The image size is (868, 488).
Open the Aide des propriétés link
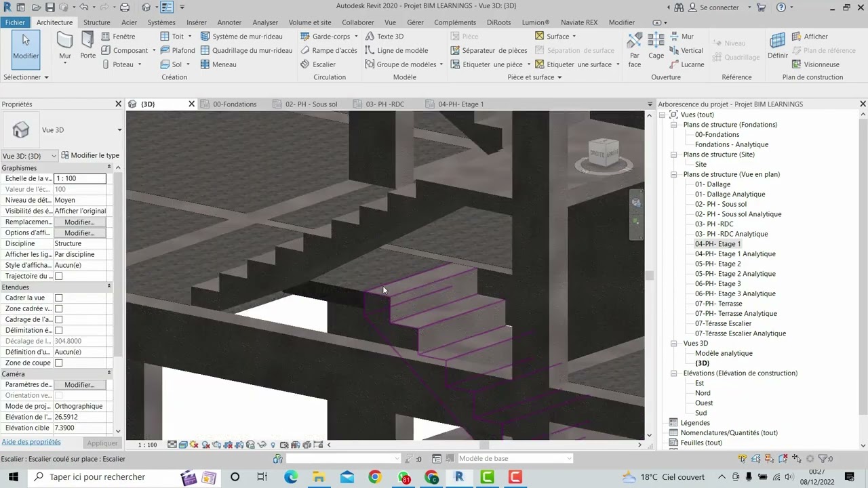point(31,442)
